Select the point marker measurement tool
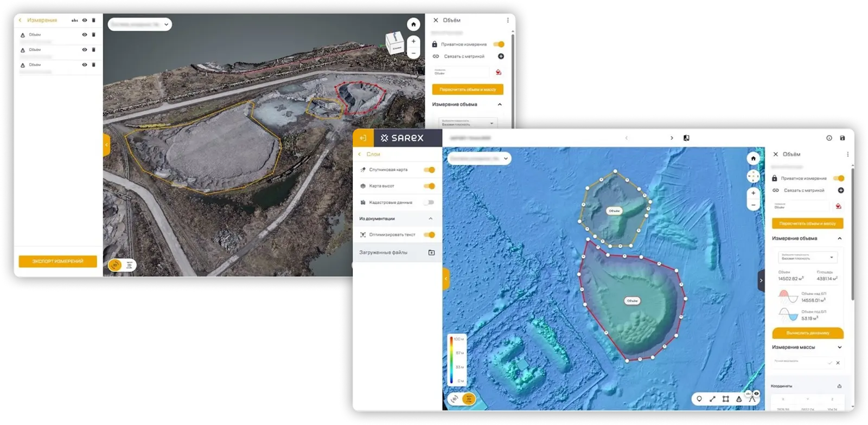868x425 pixels. 699,399
